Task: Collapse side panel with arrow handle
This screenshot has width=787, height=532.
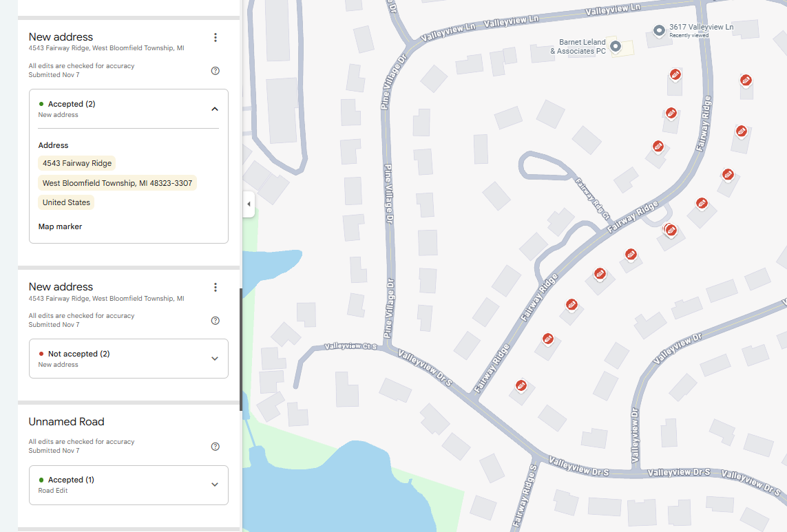Action: coord(249,204)
